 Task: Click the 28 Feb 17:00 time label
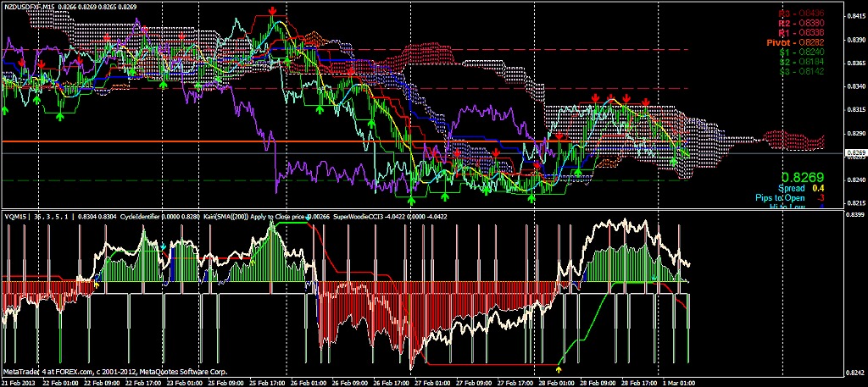tap(639, 382)
